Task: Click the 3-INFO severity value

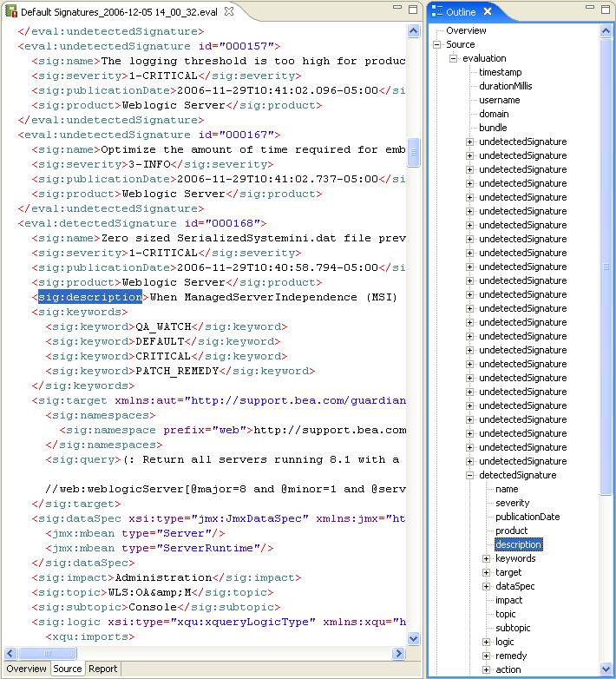Action: (x=150, y=164)
